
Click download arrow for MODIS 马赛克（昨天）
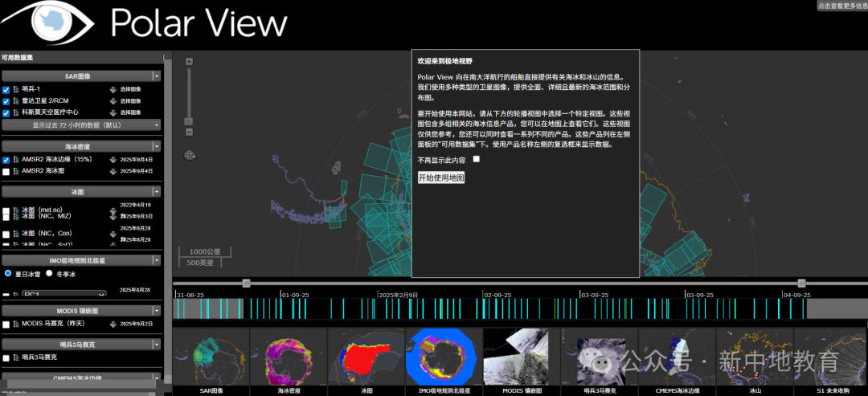[113, 324]
